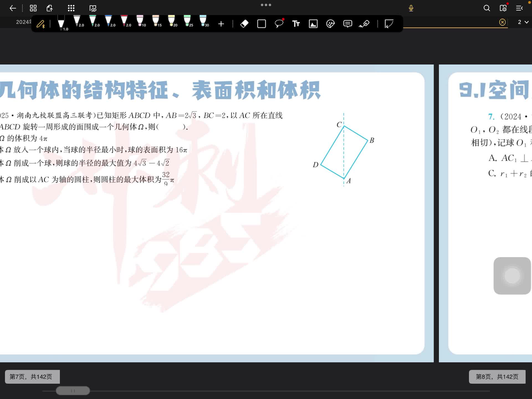The image size is (532, 399).
Task: Select the shape tool square icon
Action: [261, 24]
